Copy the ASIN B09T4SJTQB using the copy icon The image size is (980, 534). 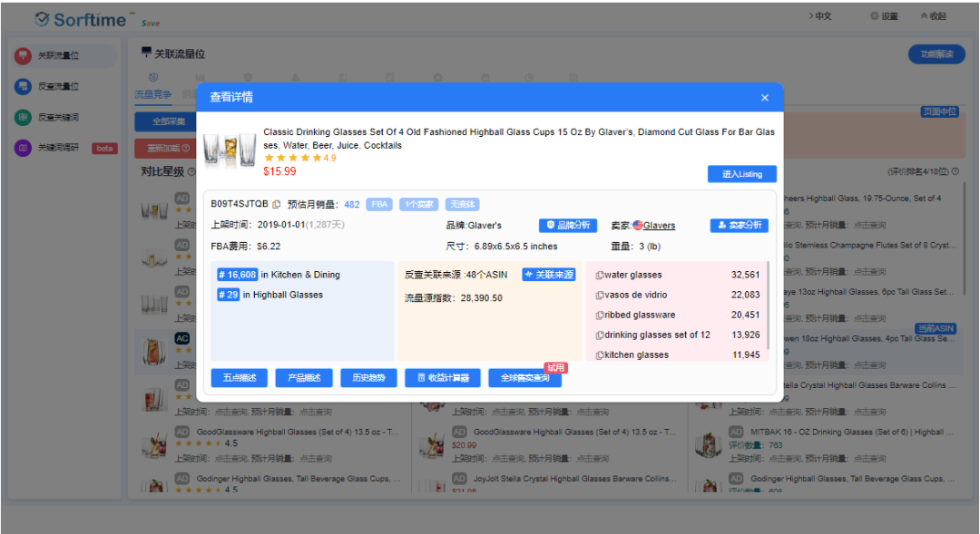276,204
